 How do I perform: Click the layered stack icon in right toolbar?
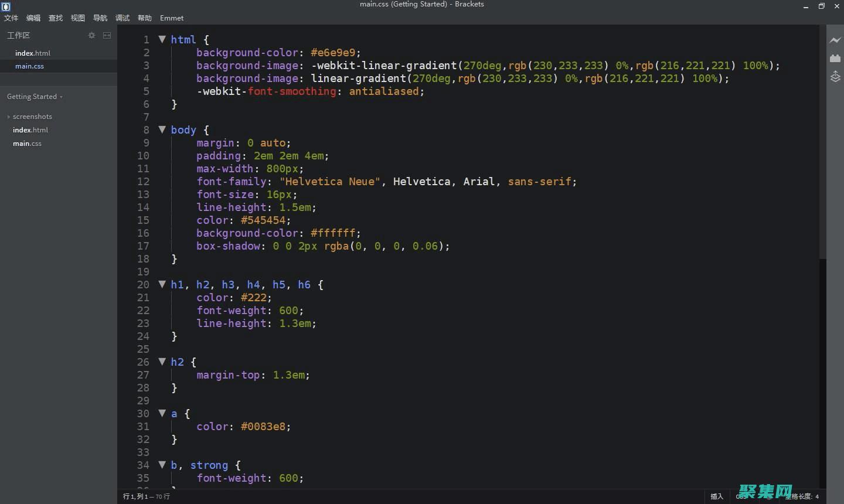[x=835, y=77]
